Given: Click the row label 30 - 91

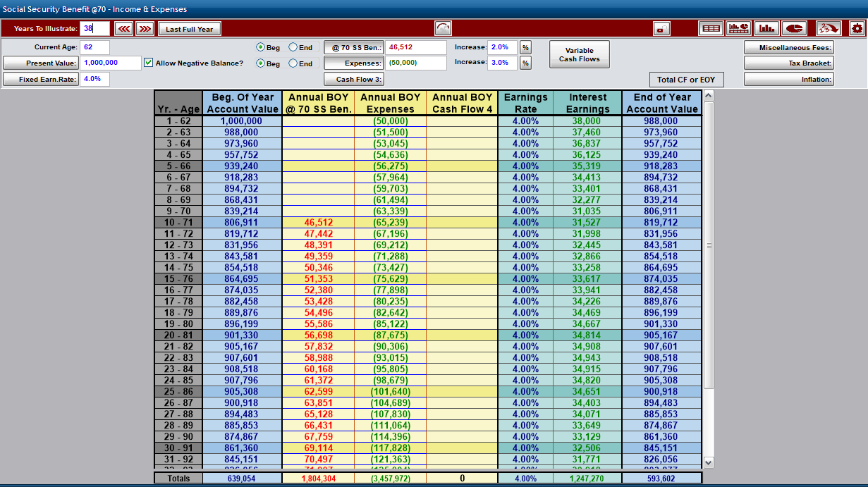Looking at the screenshot, I should (178, 448).
